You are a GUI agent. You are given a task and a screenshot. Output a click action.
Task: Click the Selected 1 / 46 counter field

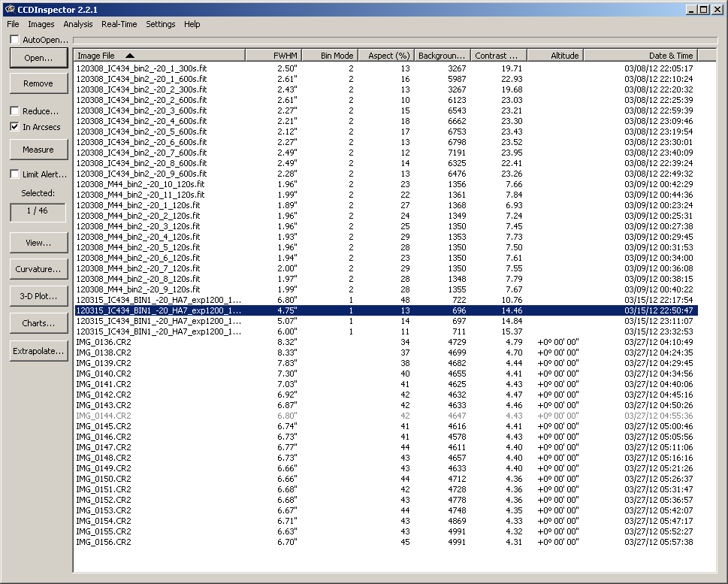[38, 212]
